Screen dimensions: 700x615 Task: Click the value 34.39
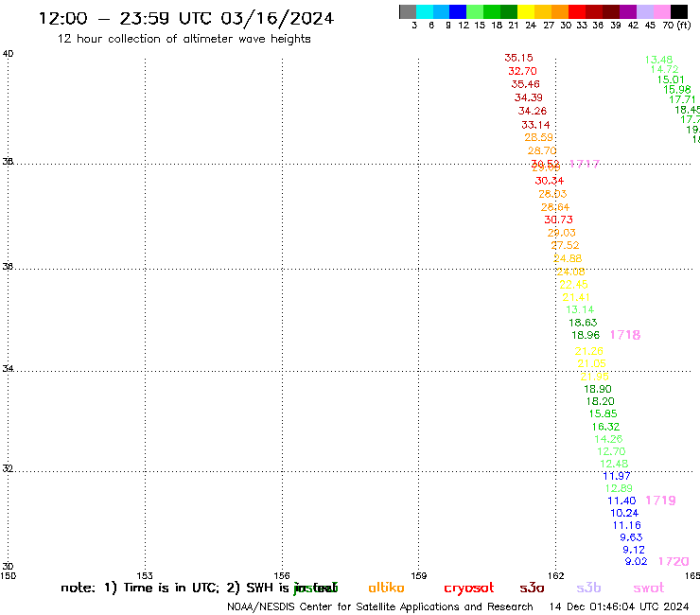click(529, 97)
